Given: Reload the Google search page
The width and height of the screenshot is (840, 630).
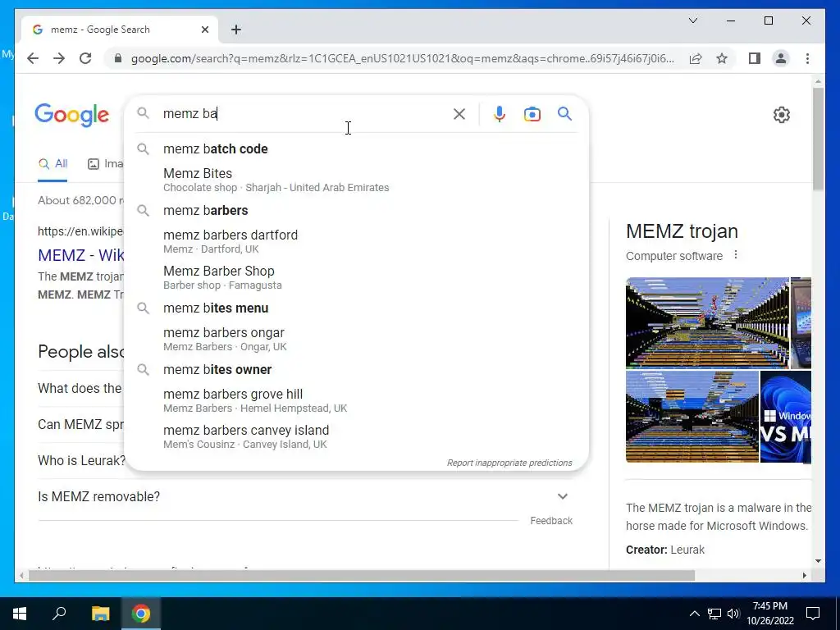Looking at the screenshot, I should 85,58.
